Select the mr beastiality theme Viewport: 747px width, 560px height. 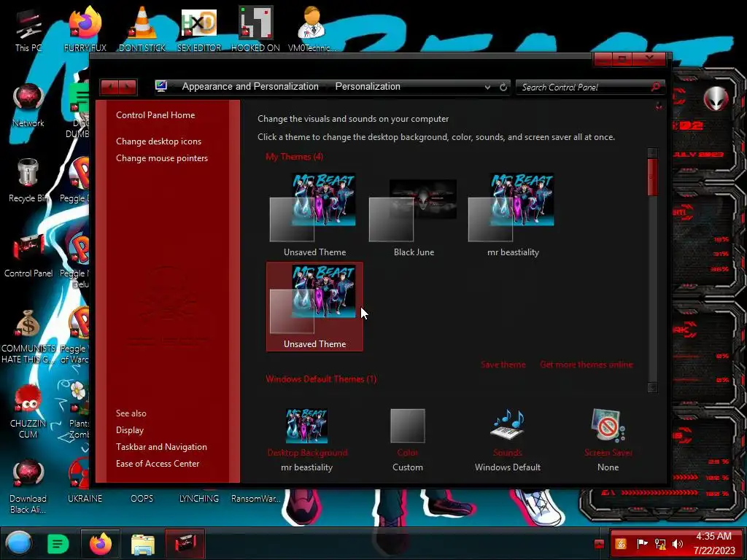(x=513, y=214)
